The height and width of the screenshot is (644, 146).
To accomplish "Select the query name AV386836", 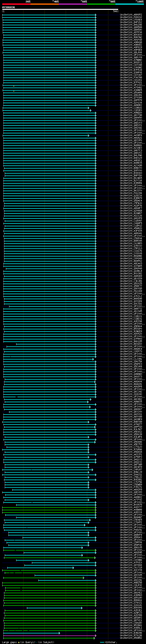I will tap(8, 8).
